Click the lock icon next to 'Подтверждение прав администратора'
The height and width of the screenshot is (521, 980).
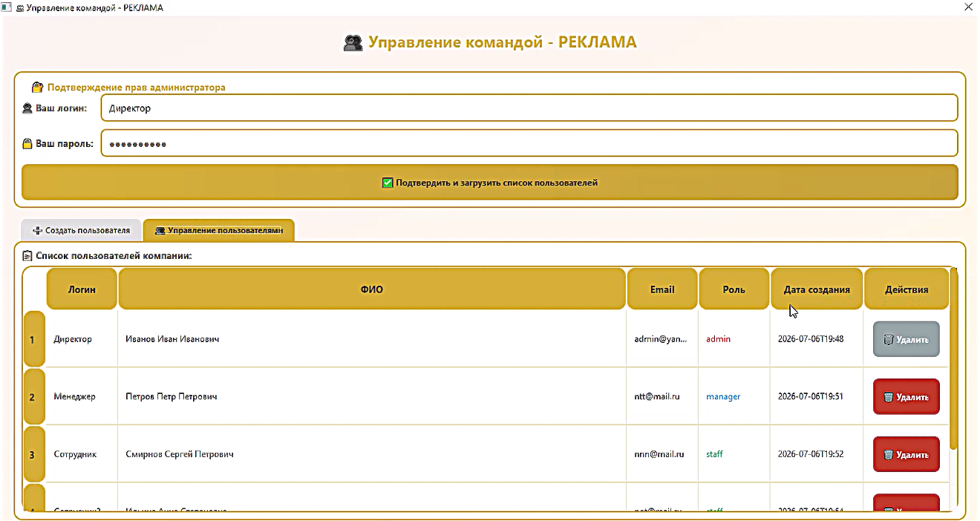point(38,87)
